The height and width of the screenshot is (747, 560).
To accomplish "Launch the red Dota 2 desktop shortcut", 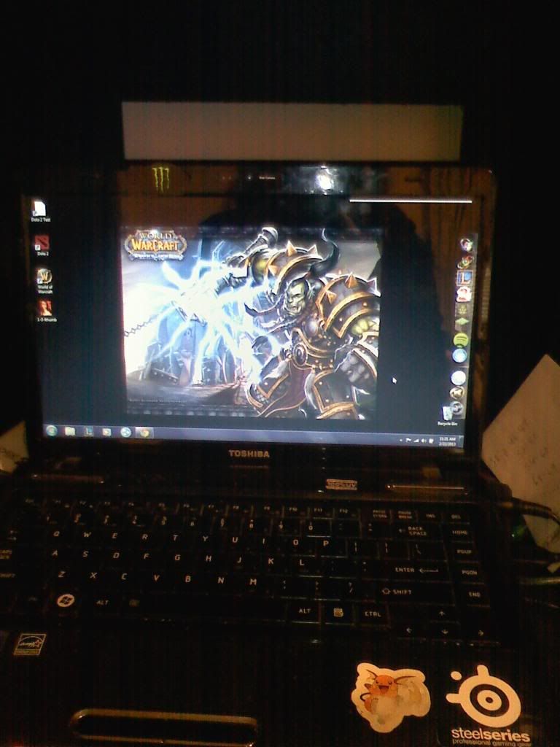I will 42,245.
